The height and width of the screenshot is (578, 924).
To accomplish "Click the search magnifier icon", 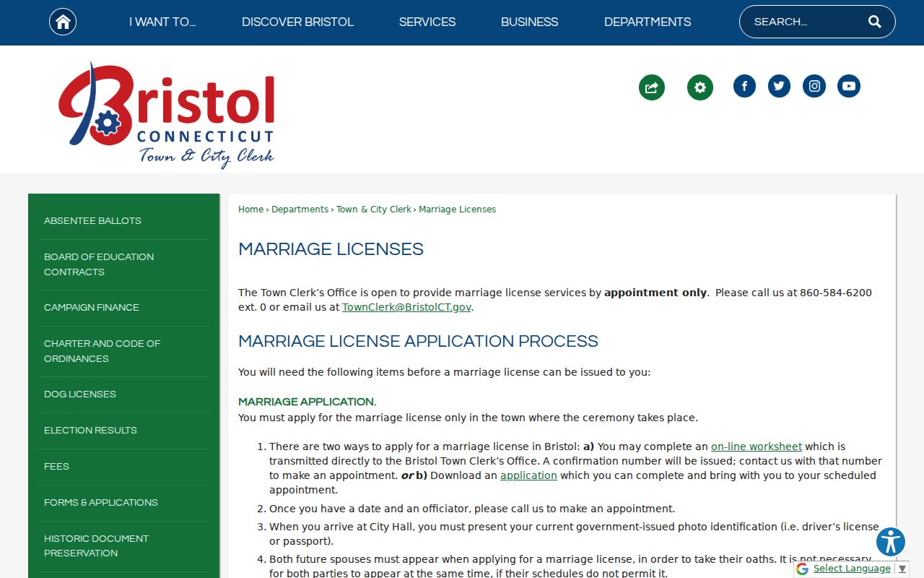I will pyautogui.click(x=874, y=22).
